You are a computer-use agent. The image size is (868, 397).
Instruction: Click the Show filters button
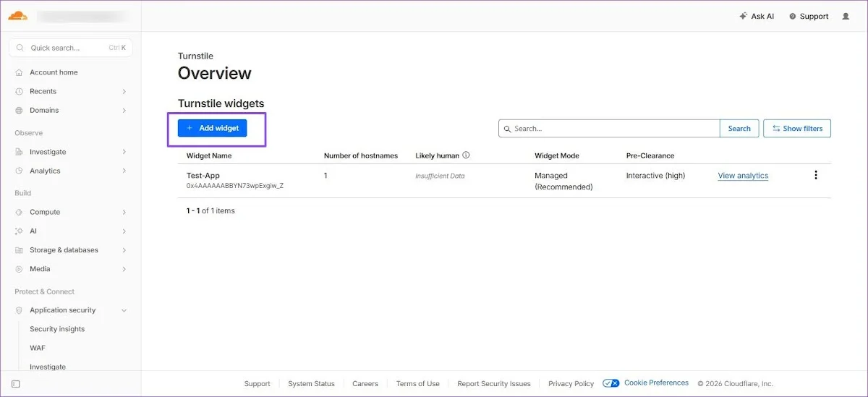click(797, 128)
